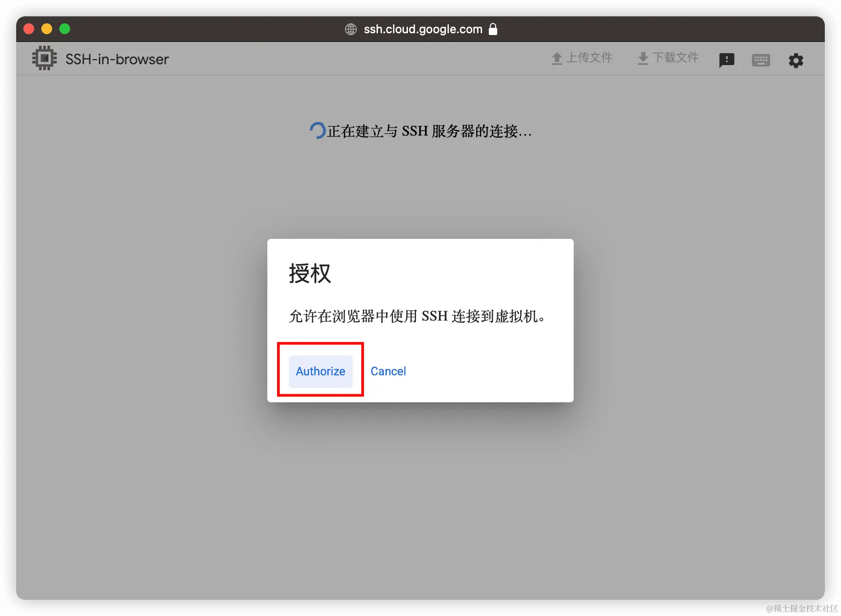
Task: Click the loading spinner next to the connection message
Action: (x=317, y=131)
